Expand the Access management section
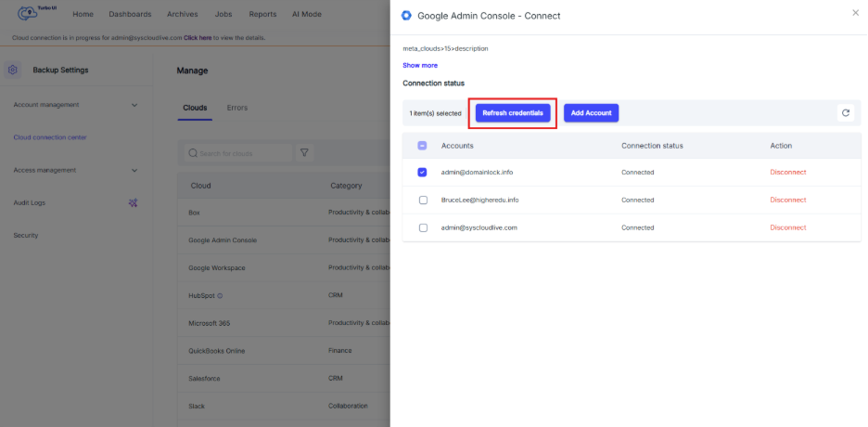 (x=134, y=170)
